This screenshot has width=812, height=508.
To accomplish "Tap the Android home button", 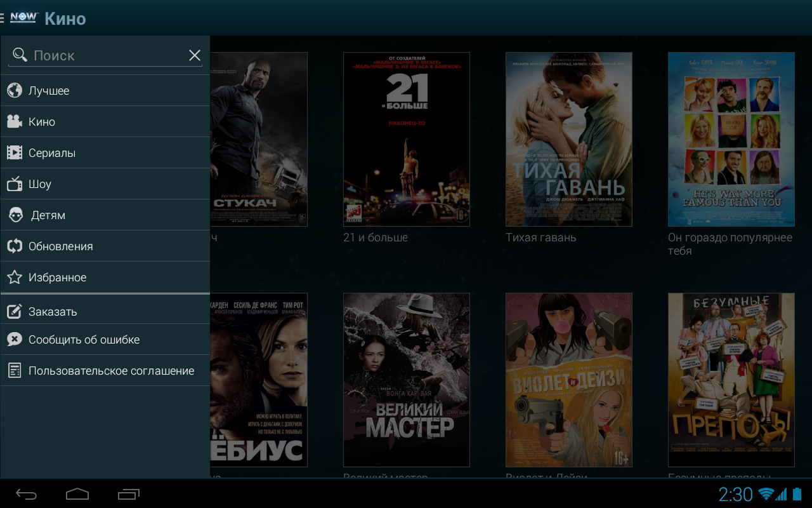I will (x=77, y=493).
